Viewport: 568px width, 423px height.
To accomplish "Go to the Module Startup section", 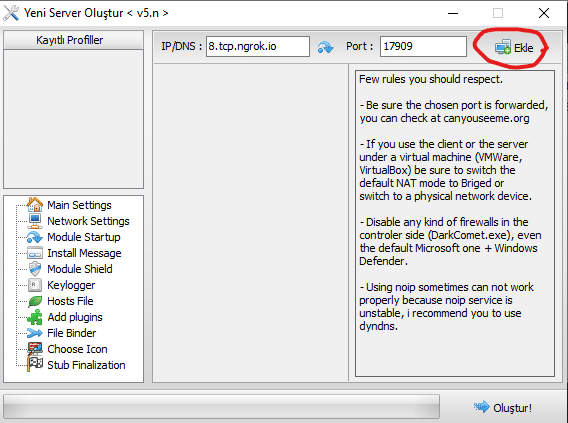I will (x=84, y=237).
